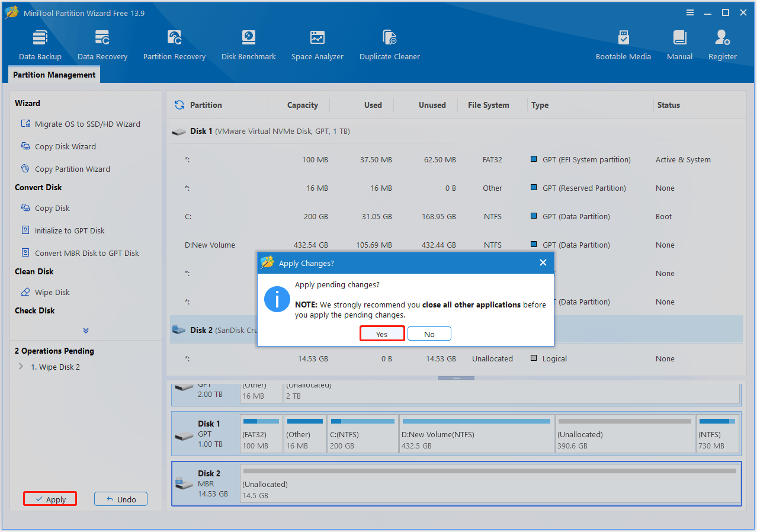Image resolution: width=757 pixels, height=532 pixels.
Task: Start Copy Disk Wizard
Action: (x=58, y=146)
